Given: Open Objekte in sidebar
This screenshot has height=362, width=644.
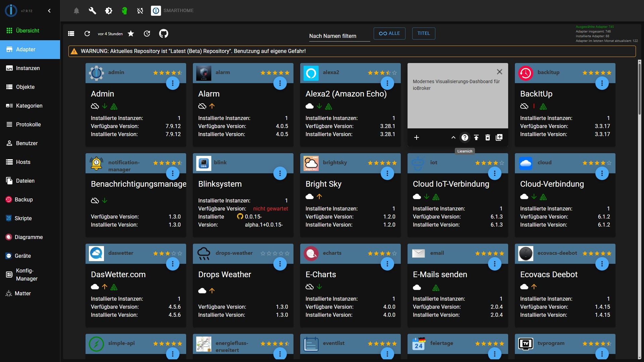Looking at the screenshot, I should (30, 87).
